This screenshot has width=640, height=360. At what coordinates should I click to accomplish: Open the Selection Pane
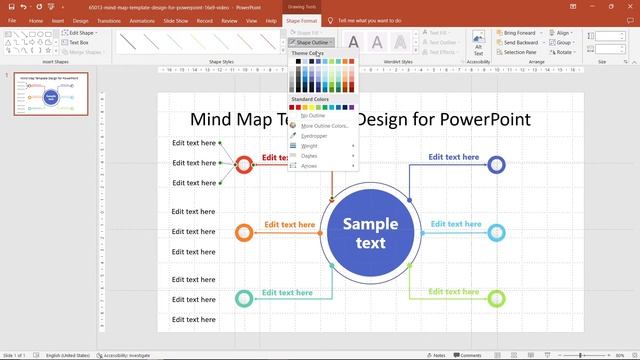(516, 52)
